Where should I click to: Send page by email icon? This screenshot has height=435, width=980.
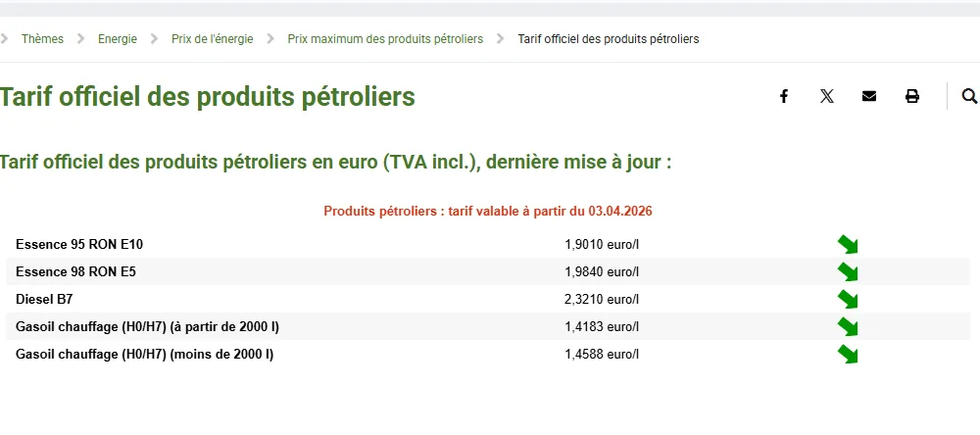[869, 96]
